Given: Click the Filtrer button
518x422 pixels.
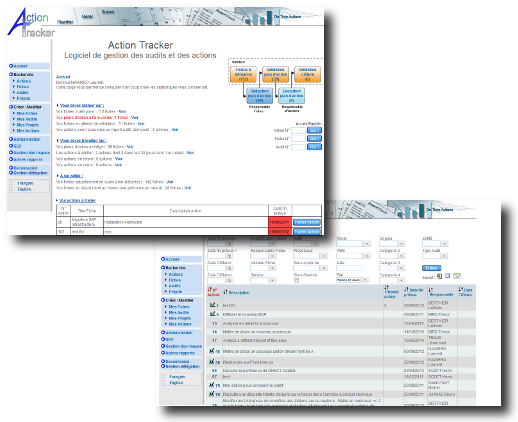Looking at the screenshot, I should (432, 268).
